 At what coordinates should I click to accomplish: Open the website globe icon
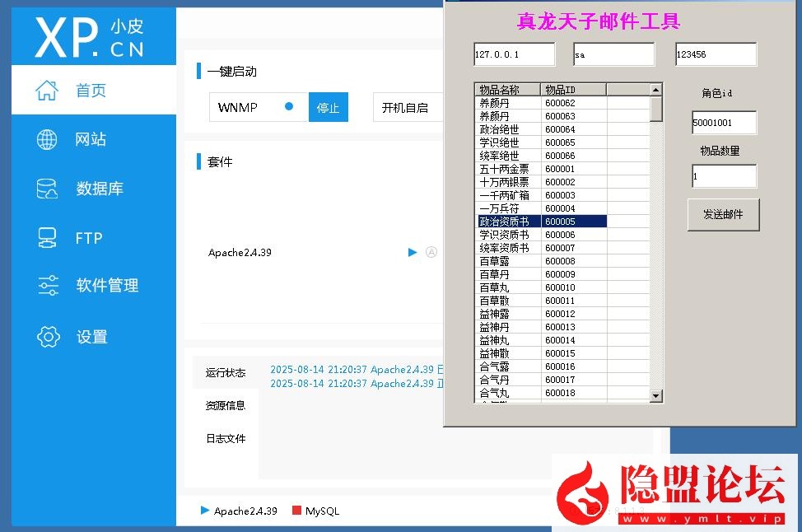pyautogui.click(x=47, y=139)
